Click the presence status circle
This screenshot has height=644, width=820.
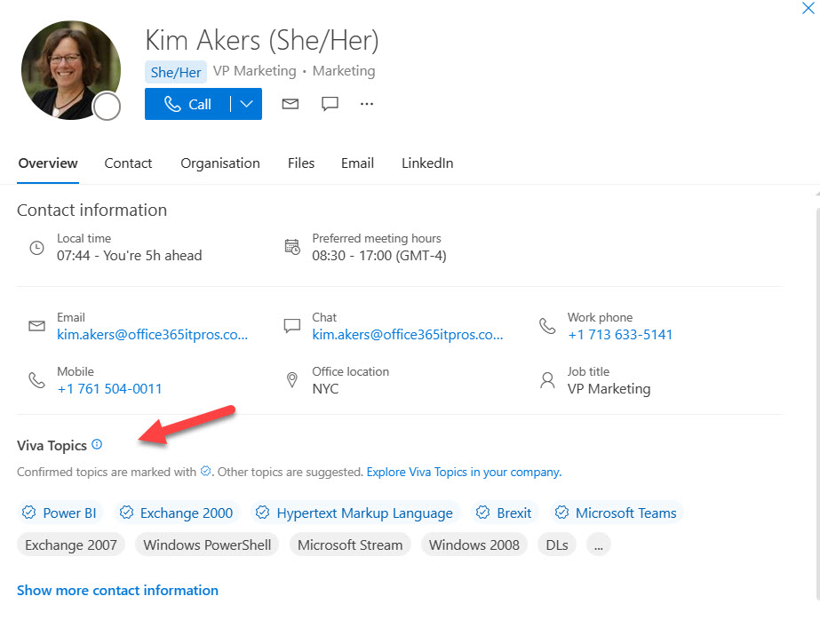pyautogui.click(x=107, y=106)
